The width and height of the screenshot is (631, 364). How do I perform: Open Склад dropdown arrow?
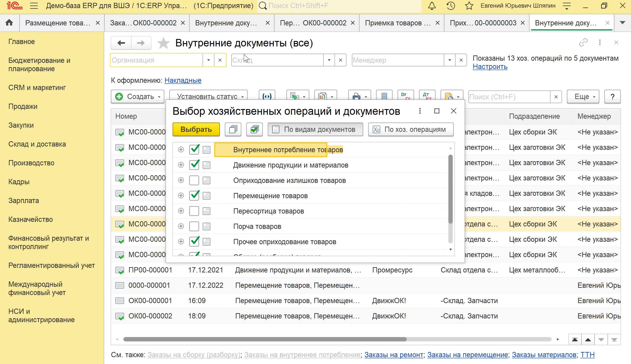[x=329, y=60]
